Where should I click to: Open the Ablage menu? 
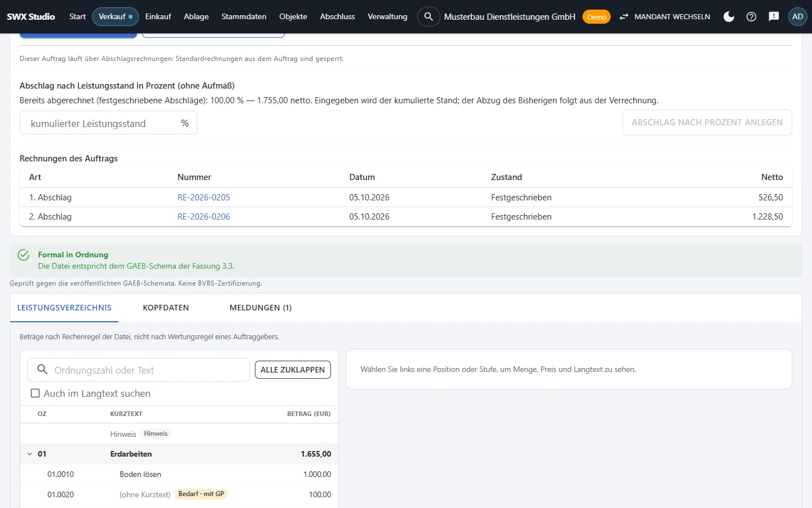(196, 16)
